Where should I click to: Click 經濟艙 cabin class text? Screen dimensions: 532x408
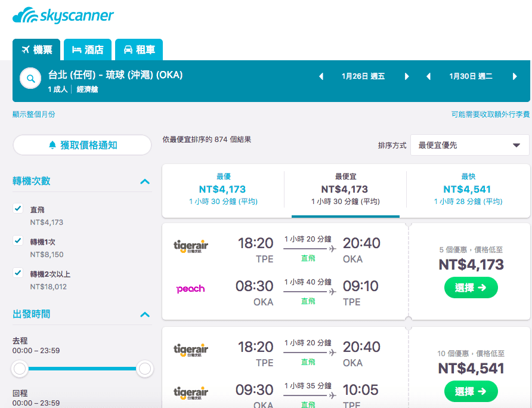(x=87, y=89)
